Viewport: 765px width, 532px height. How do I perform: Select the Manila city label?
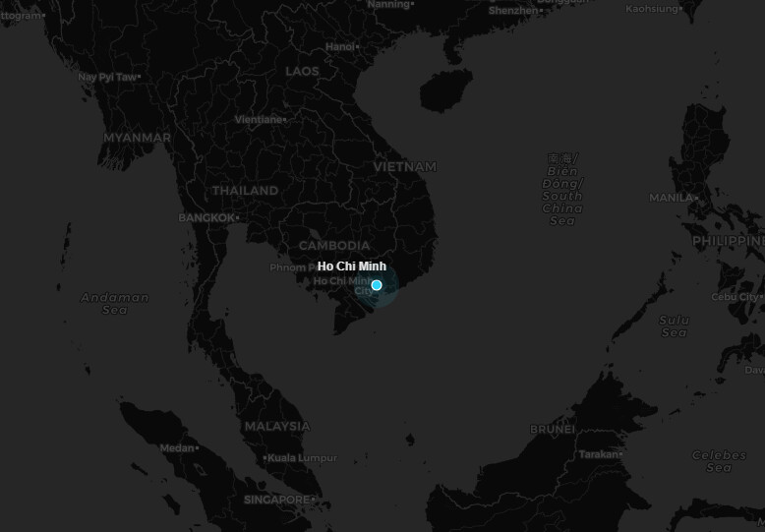(672, 198)
